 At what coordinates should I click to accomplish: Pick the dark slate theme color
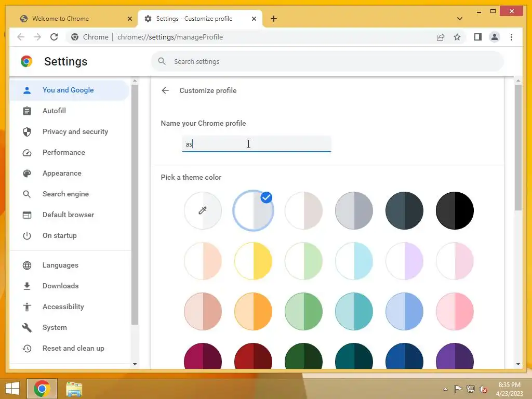pos(404,211)
